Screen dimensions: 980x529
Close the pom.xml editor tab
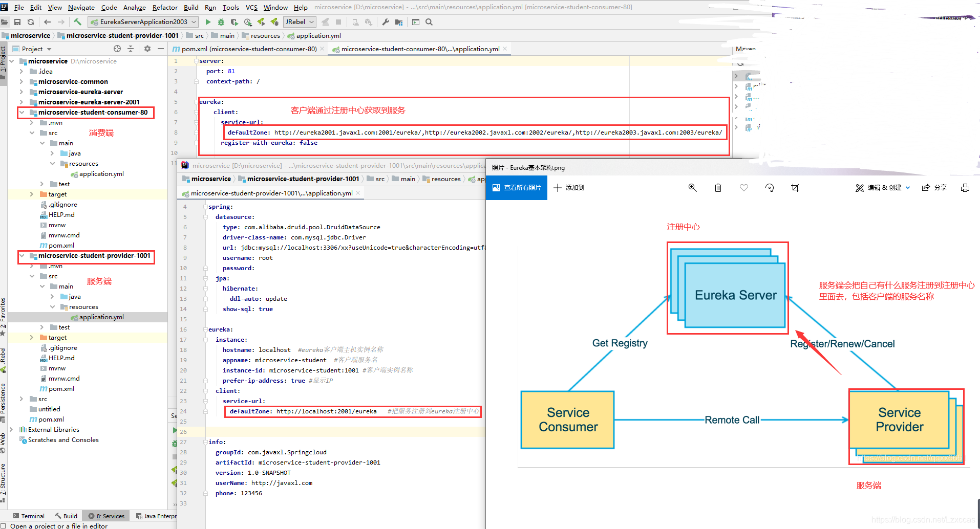[322, 49]
